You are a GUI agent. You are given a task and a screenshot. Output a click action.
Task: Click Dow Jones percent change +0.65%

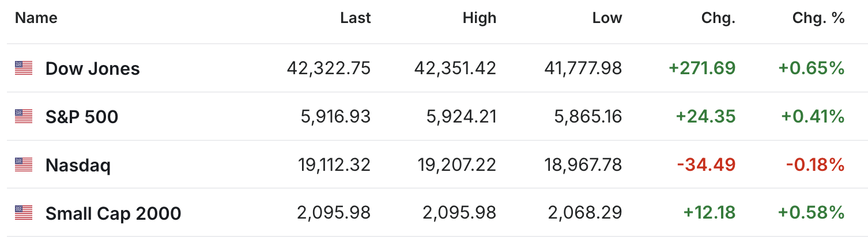[812, 68]
